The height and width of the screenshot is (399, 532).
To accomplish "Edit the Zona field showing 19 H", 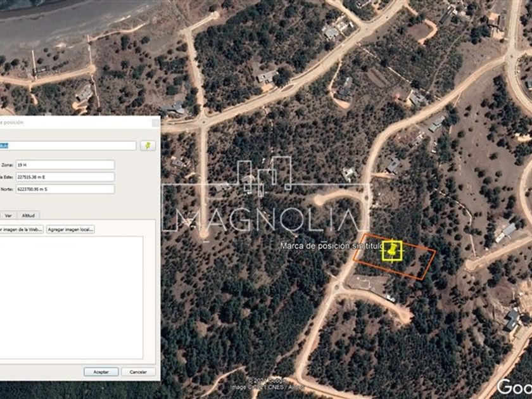I will click(65, 165).
